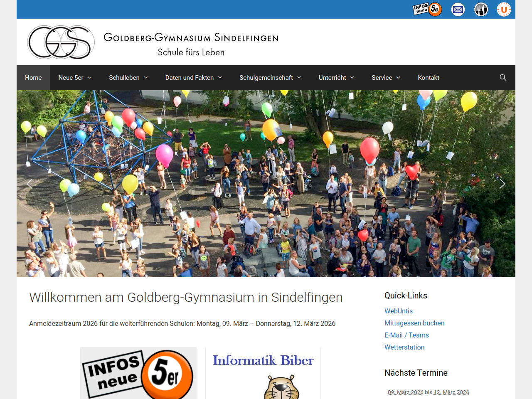
Task: Expand the Neue 5er dropdown menu
Action: point(75,78)
